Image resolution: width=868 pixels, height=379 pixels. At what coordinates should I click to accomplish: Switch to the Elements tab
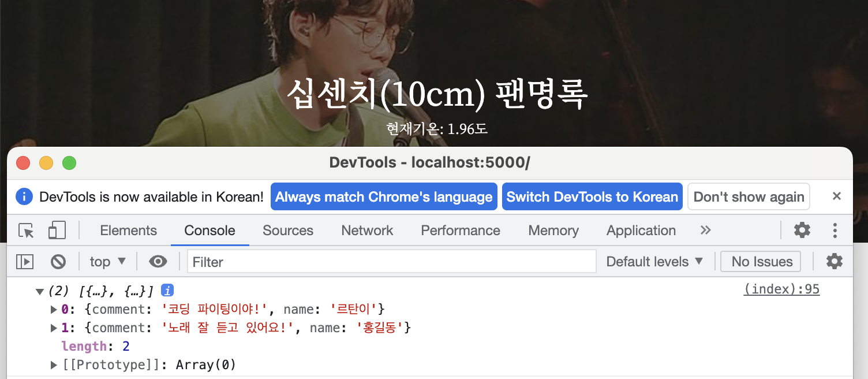pos(128,231)
